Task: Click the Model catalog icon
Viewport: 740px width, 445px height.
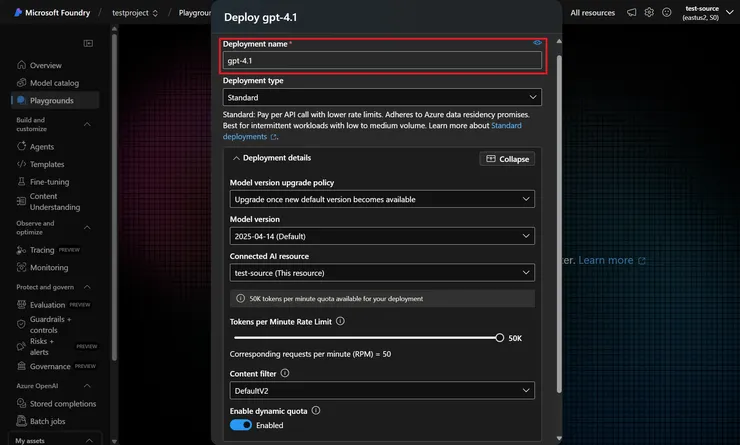Action: coord(21,83)
